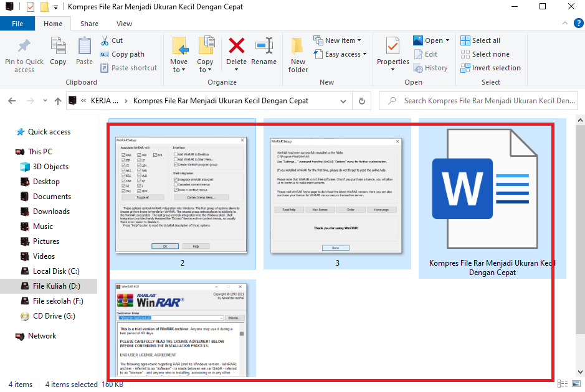Select the Word document Kompres File Rar
The height and width of the screenshot is (392, 585).
[492, 198]
